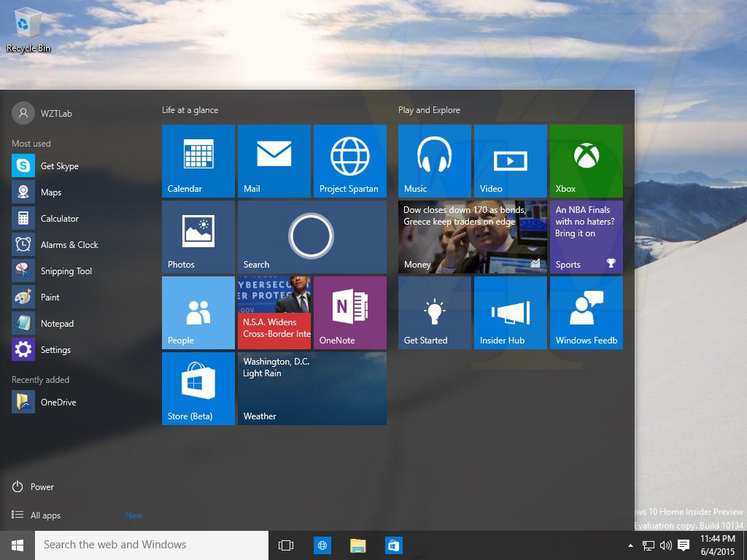747x560 pixels.
Task: Open the volume tray icon
Action: pyautogui.click(x=665, y=545)
